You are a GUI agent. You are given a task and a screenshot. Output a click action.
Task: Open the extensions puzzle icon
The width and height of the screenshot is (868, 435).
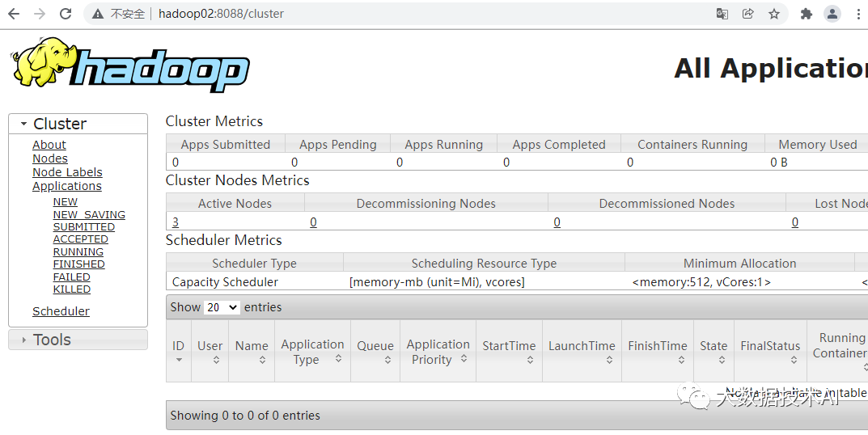[807, 14]
